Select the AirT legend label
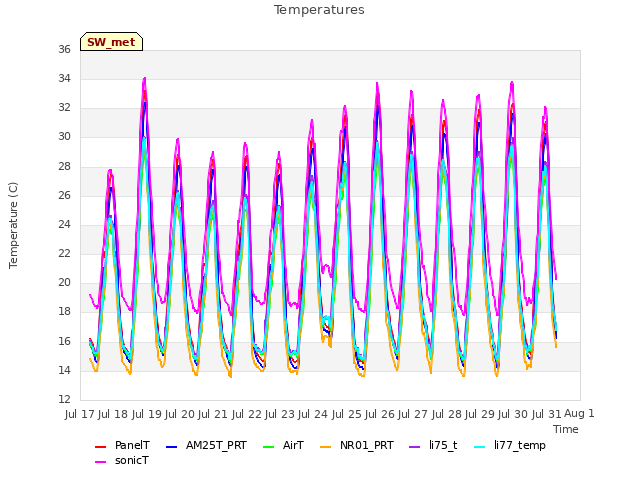This screenshot has height=480, width=640. [x=293, y=445]
